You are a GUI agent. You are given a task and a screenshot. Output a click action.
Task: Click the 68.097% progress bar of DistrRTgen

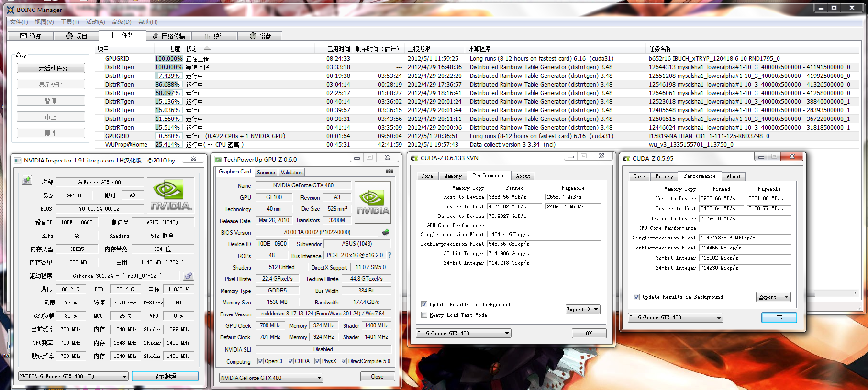[168, 93]
